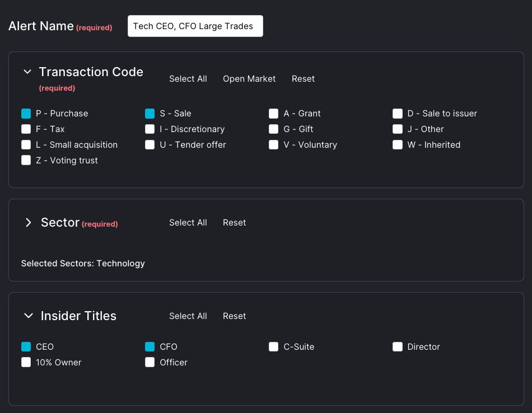
Task: Collapse the Transaction Code section chevron
Action: point(27,72)
